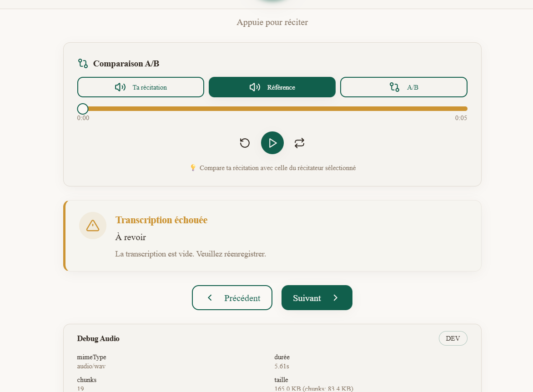533x392 pixels.
Task: Click the orange warning triangle icon
Action: (93, 226)
